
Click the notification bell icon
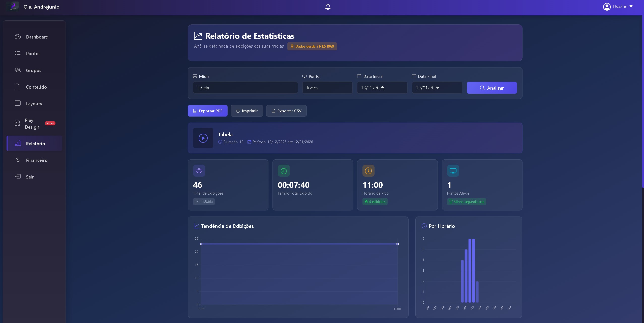tap(328, 7)
